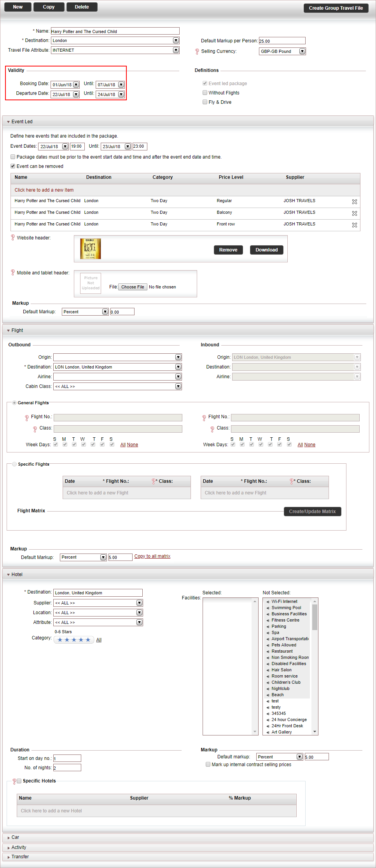Remove the Front row price level event
376x868 pixels.
[354, 225]
